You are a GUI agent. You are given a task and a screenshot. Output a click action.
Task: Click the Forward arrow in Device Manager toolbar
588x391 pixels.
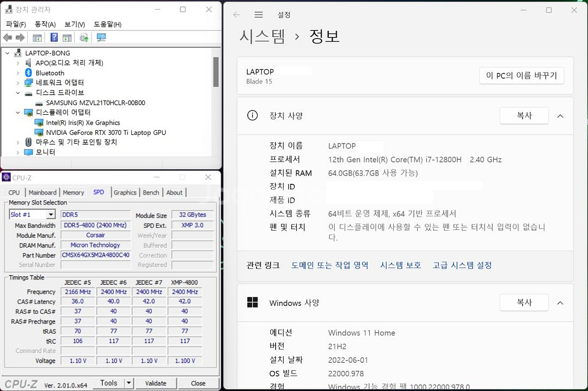click(x=20, y=38)
